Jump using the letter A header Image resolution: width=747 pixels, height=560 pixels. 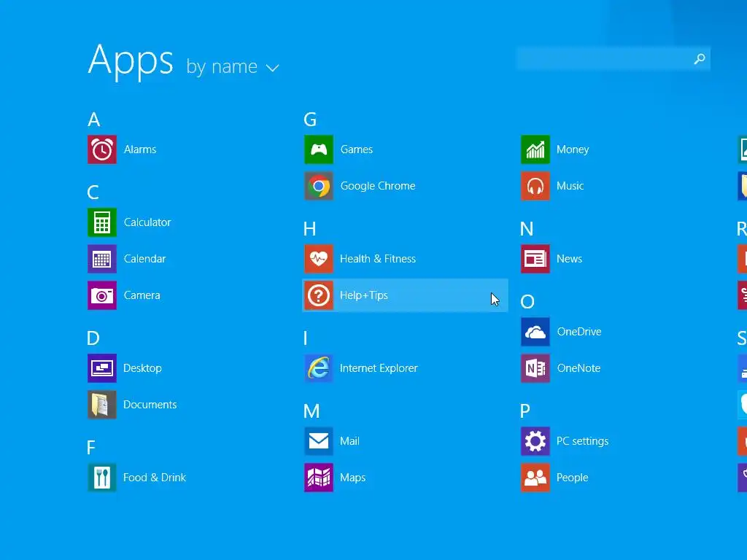click(x=94, y=120)
